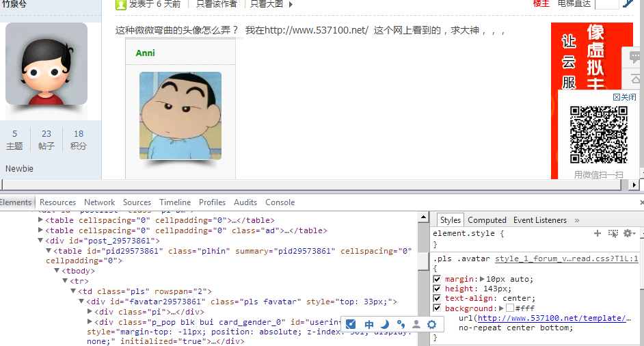The width and height of the screenshot is (644, 346).
Task: Collapse the tbody node
Action: click(57, 271)
